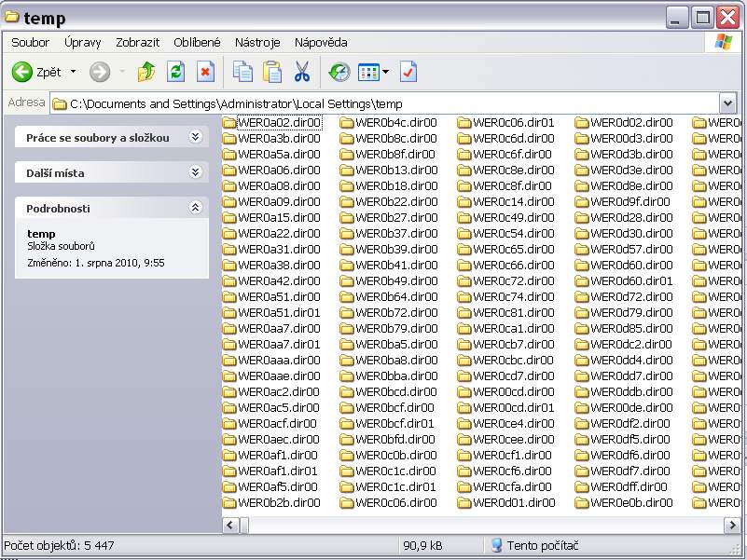Image resolution: width=747 pixels, height=560 pixels.
Task: Click the Undo toolbar icon
Action: point(339,72)
